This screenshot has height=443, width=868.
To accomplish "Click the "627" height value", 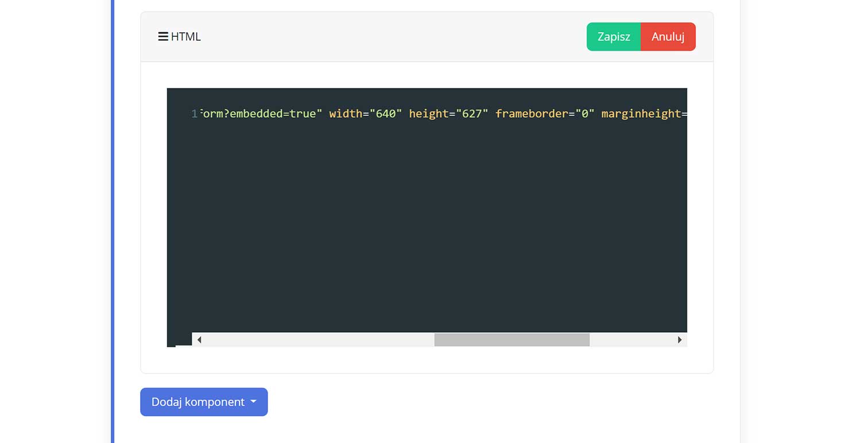I will pyautogui.click(x=472, y=114).
